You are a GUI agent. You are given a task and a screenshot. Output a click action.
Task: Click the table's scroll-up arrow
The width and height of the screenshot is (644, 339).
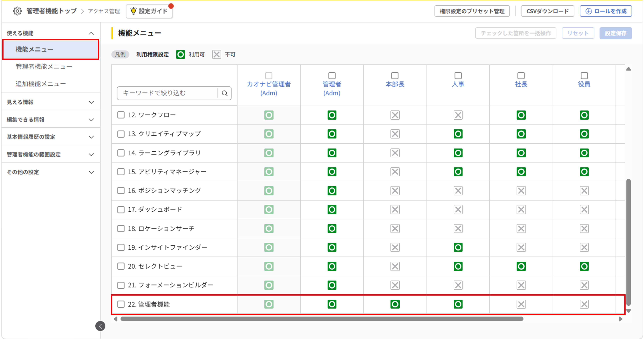628,69
